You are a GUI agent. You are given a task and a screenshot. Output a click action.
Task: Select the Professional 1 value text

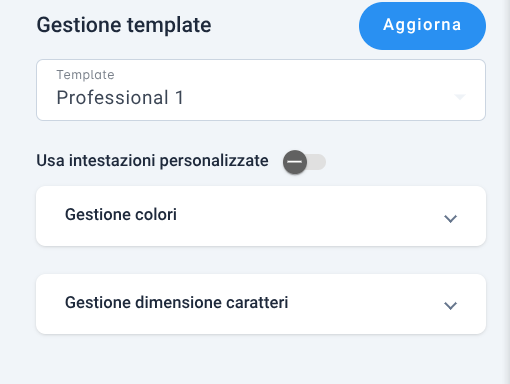120,98
